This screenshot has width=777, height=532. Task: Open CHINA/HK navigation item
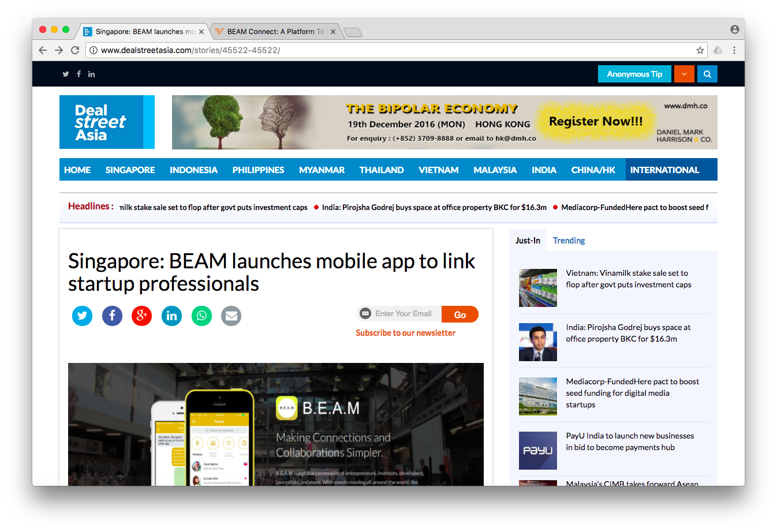(593, 170)
